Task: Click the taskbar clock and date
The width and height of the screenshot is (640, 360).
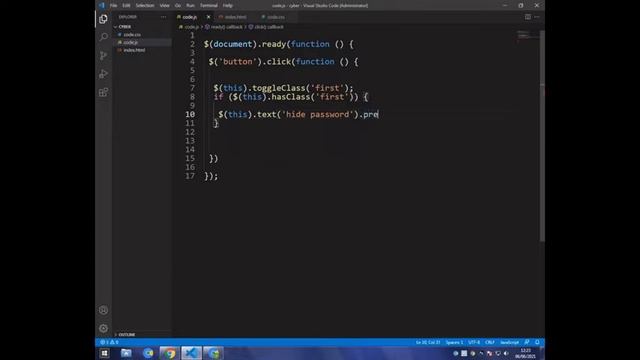Action: [526, 353]
